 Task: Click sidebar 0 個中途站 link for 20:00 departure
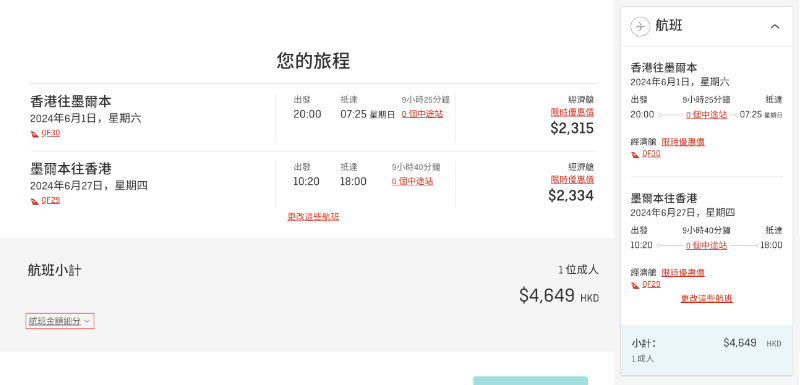[706, 115]
